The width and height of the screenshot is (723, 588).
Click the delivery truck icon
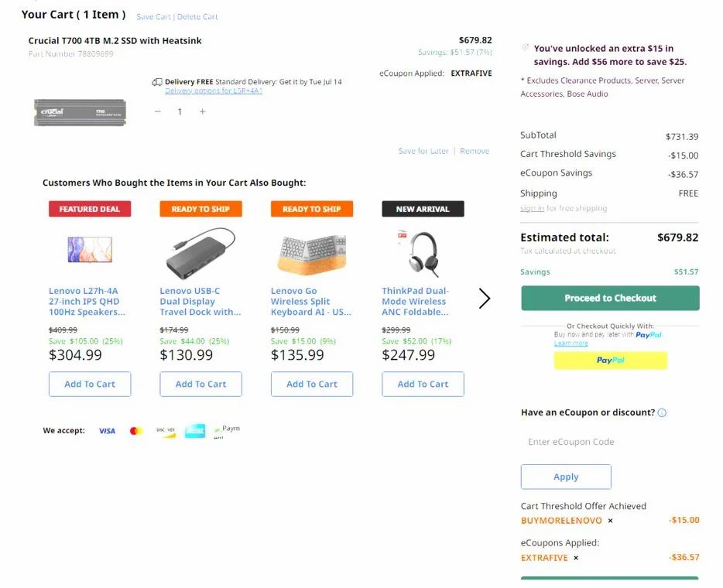point(157,82)
